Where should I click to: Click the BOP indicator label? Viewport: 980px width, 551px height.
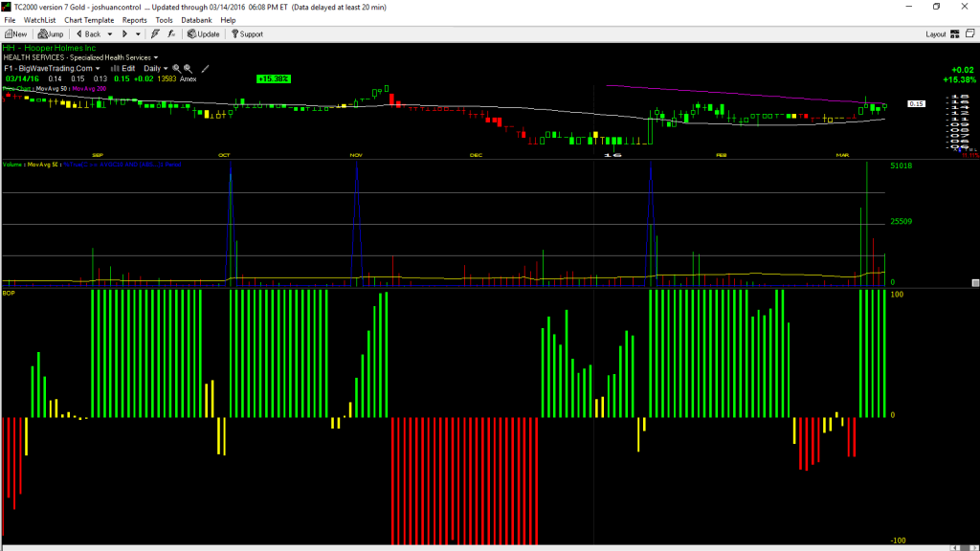(x=9, y=293)
